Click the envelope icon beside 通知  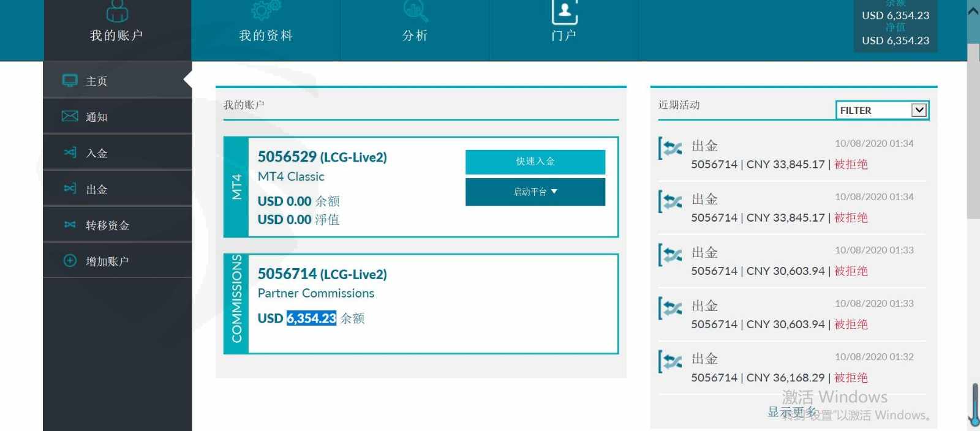point(70,116)
